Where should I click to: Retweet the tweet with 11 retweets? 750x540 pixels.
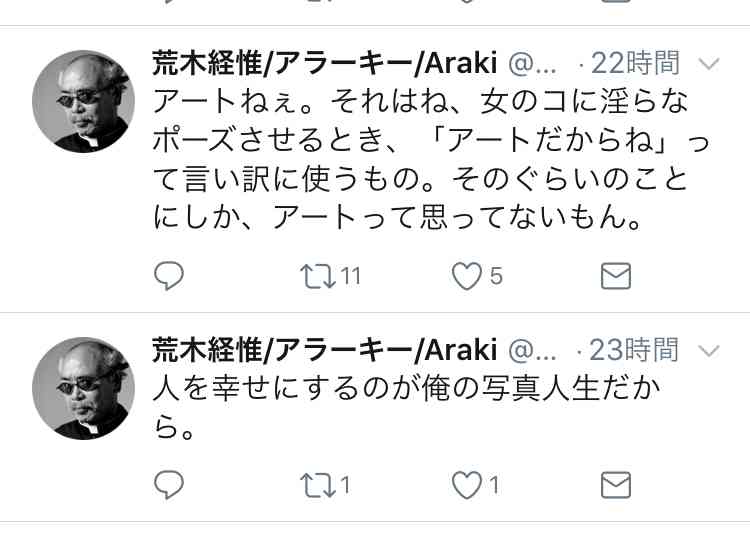point(318,276)
